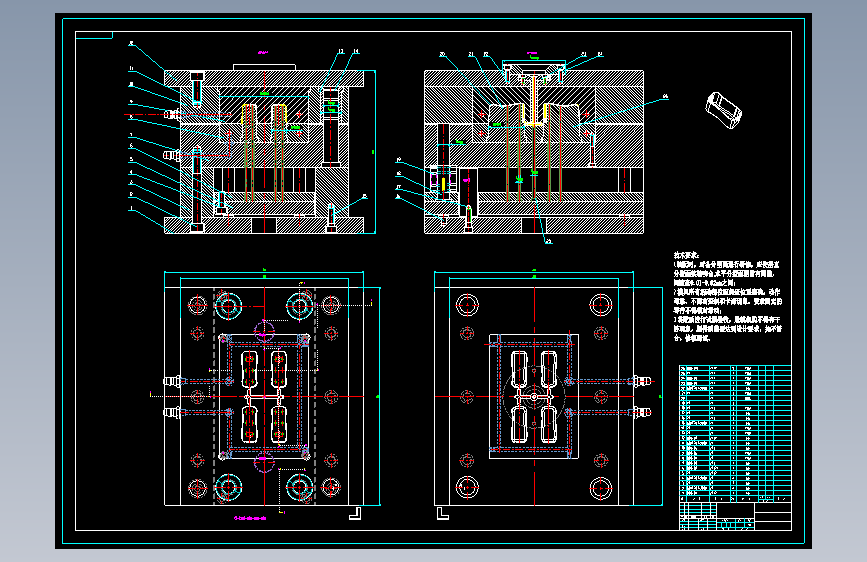
Task: Select balloon number 20 label
Action: 442,54
